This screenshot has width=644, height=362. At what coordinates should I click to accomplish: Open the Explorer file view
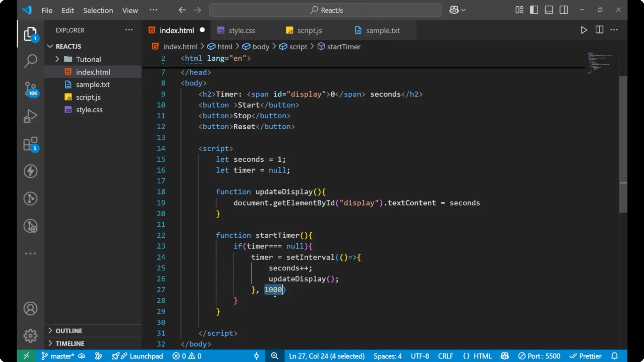tap(30, 34)
